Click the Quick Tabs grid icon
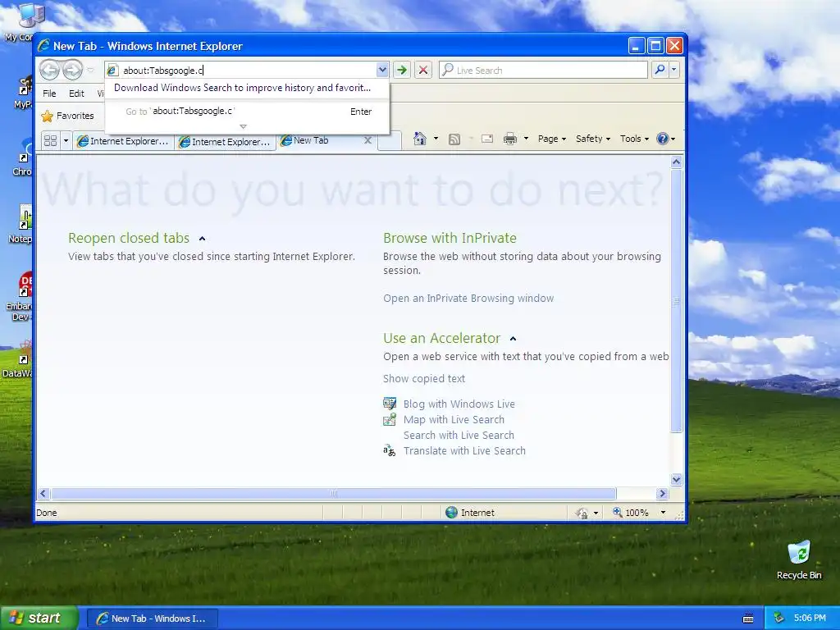Screen dimensions: 840x630 pyautogui.click(x=50, y=141)
